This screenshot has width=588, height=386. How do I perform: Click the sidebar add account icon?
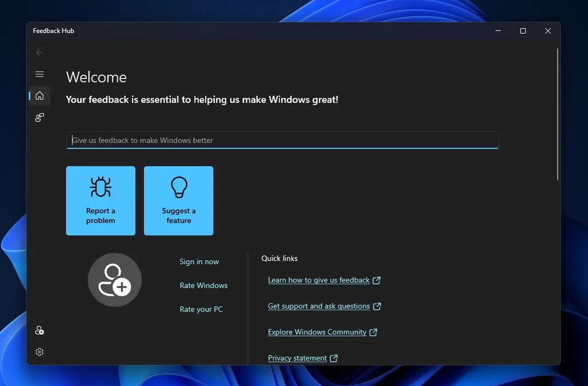[39, 330]
